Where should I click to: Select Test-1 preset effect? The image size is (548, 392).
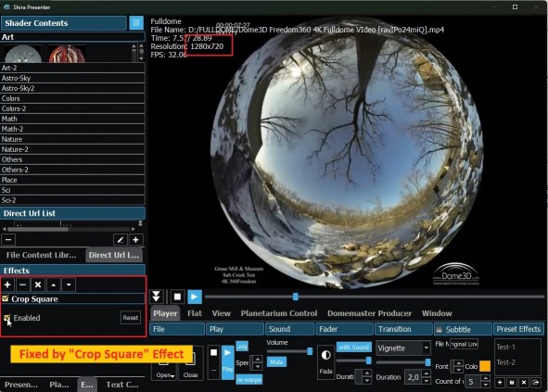tap(505, 347)
